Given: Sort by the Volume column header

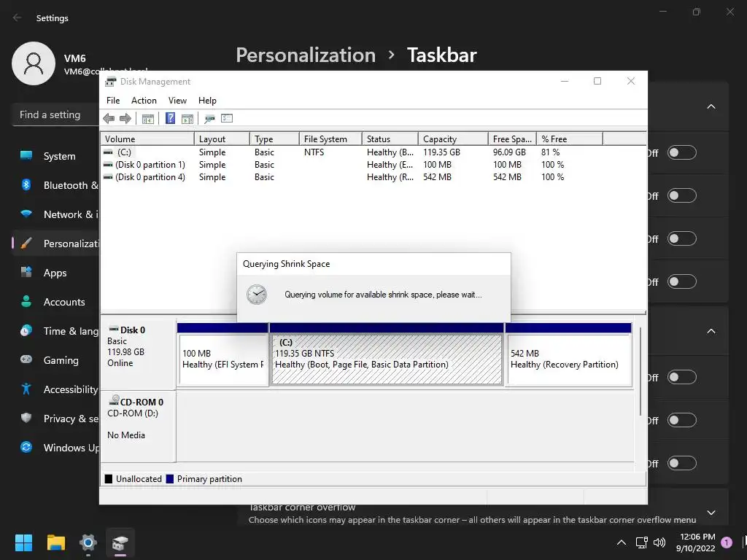Looking at the screenshot, I should tap(147, 139).
